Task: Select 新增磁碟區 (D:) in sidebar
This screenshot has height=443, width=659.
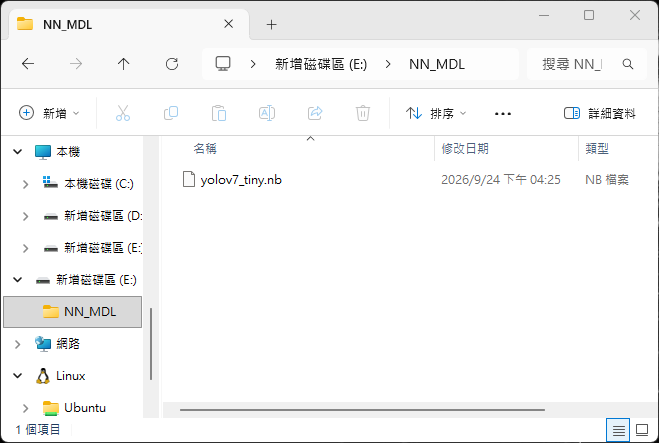Action: (103, 216)
